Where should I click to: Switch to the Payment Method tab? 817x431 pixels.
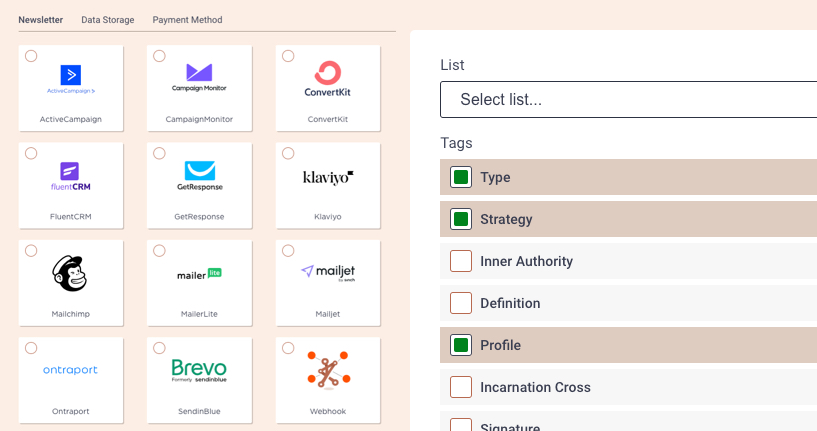coord(188,20)
